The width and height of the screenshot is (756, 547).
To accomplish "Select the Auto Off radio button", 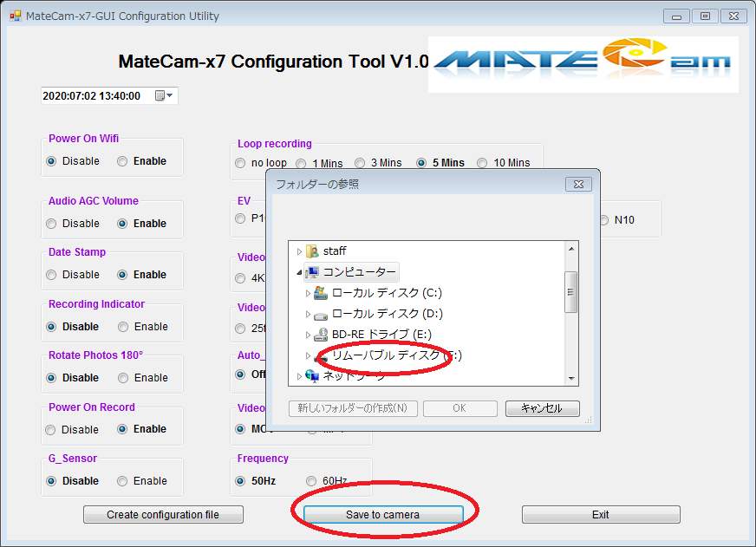I will tap(240, 374).
